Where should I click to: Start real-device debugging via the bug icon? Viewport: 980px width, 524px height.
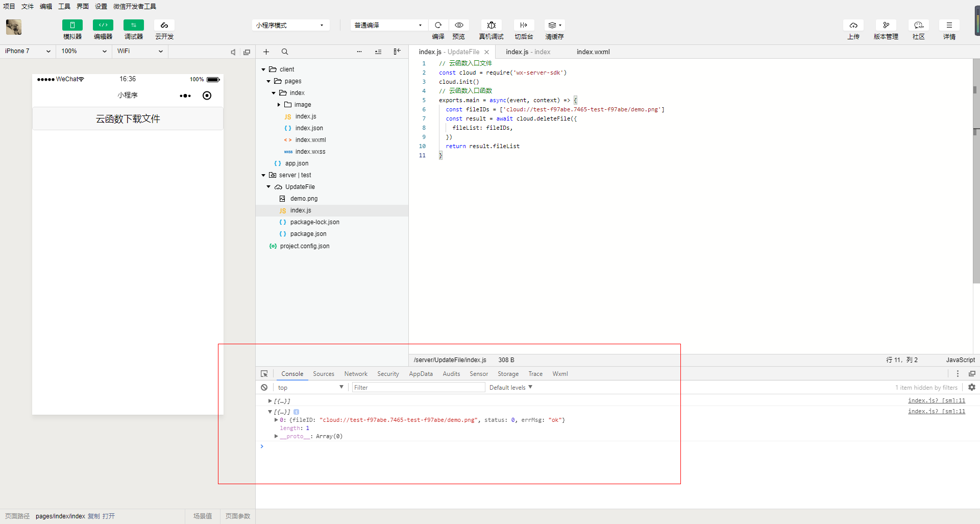pyautogui.click(x=491, y=25)
